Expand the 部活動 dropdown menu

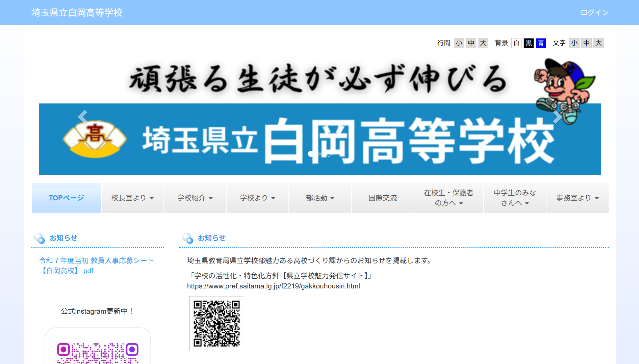tap(320, 198)
